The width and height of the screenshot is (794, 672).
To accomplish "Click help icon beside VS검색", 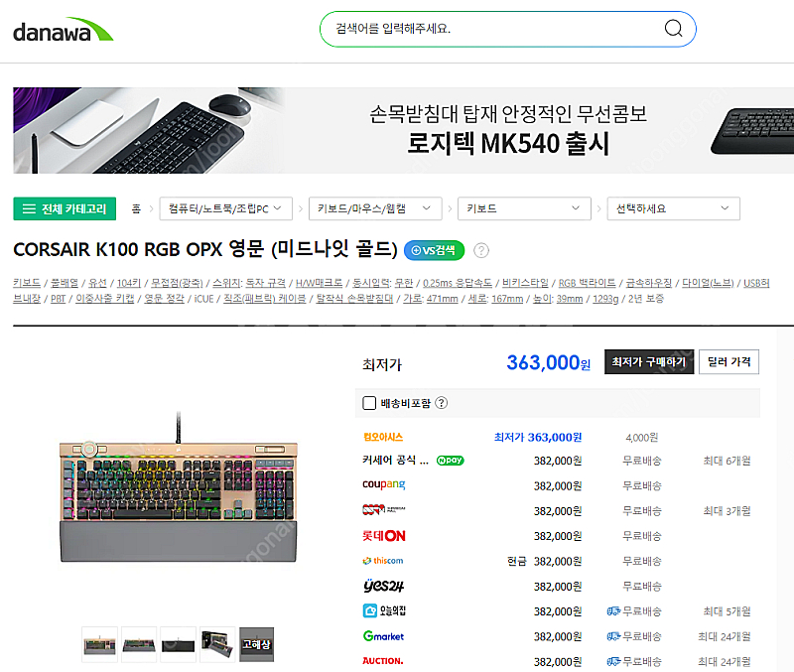I will coord(481,250).
